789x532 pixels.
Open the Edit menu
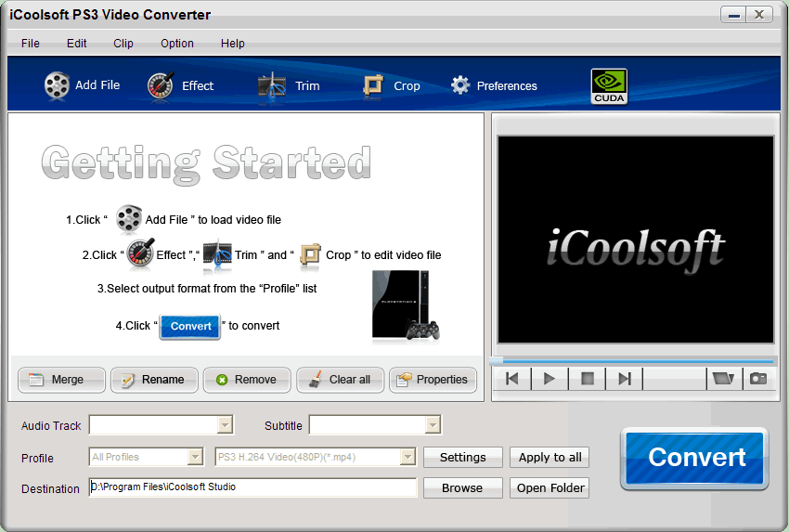pos(76,44)
